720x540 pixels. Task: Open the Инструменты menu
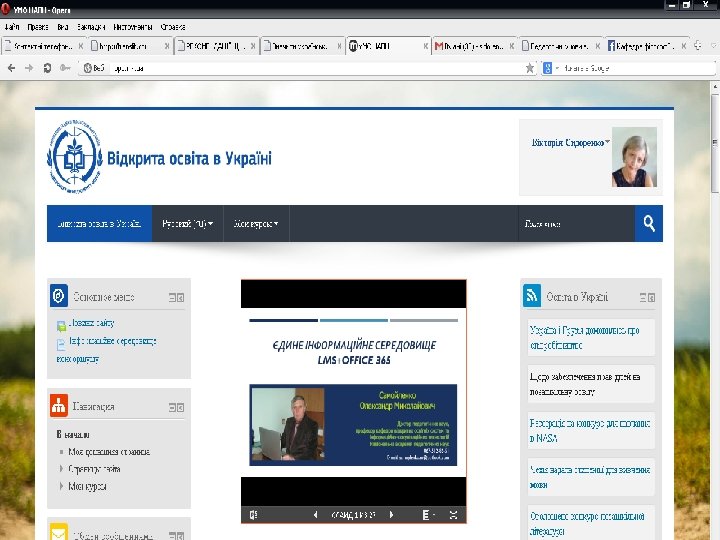133,27
